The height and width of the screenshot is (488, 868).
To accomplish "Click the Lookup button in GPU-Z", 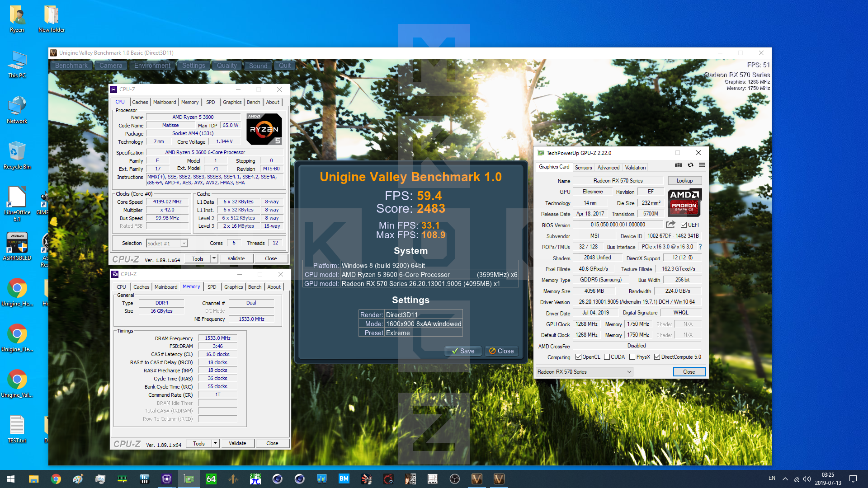I will (684, 181).
